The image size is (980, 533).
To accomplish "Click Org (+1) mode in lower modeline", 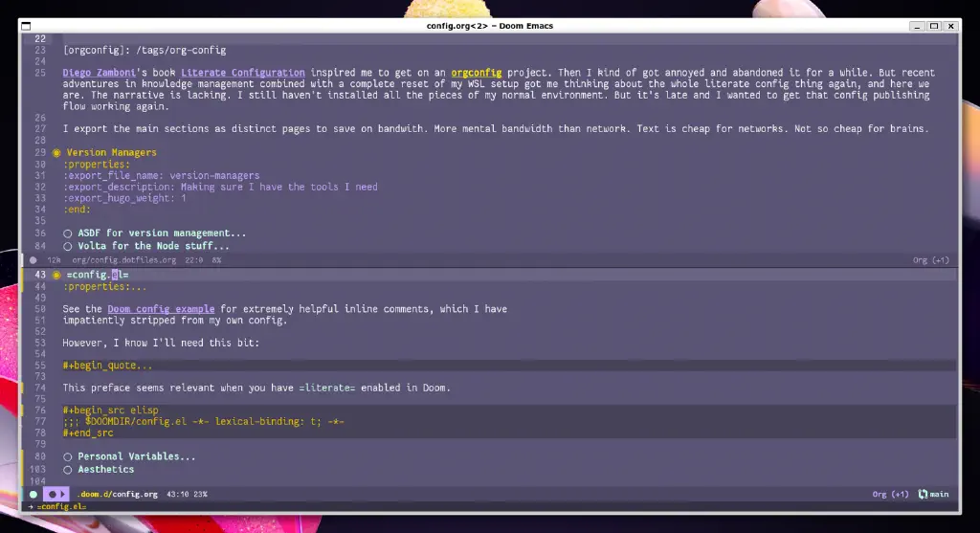I will pyautogui.click(x=890, y=495).
